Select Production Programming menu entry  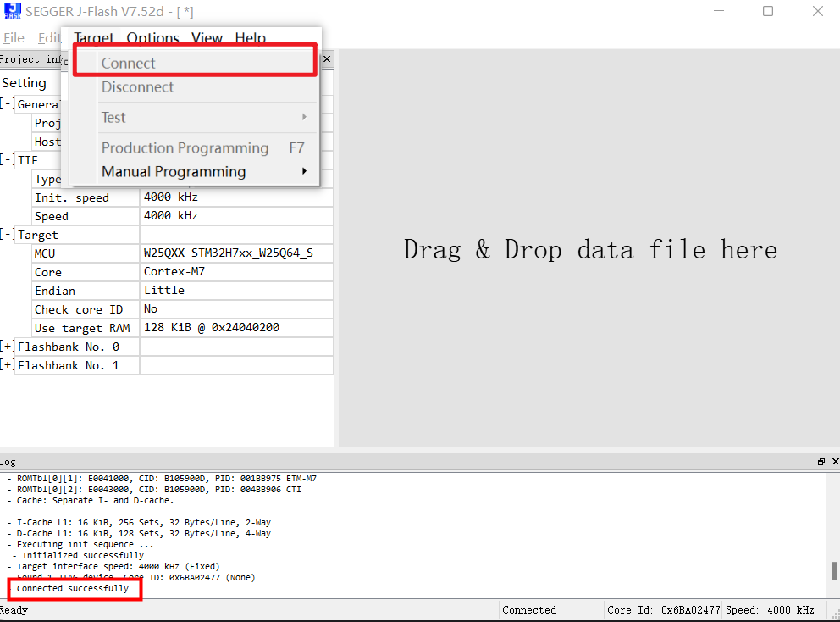click(195, 148)
